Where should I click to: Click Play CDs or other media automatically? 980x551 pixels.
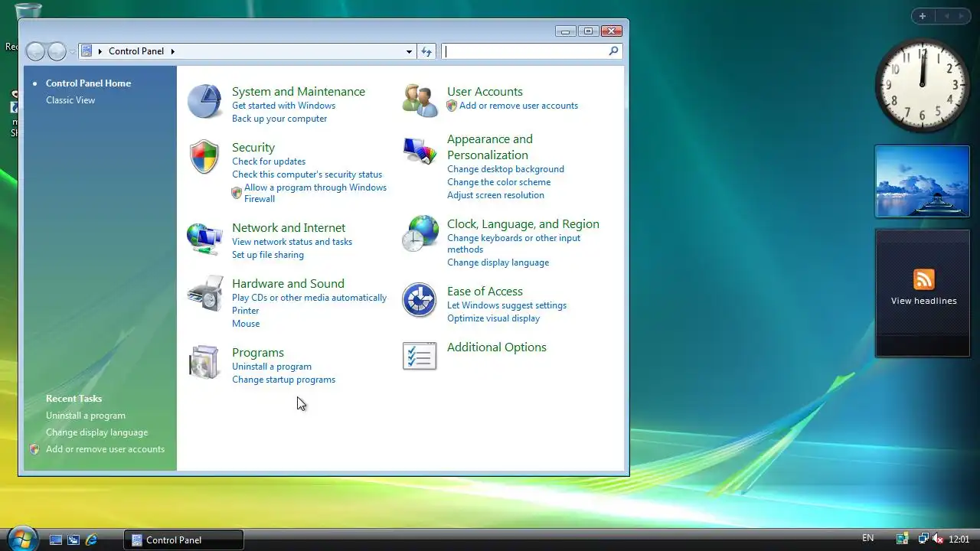(309, 298)
